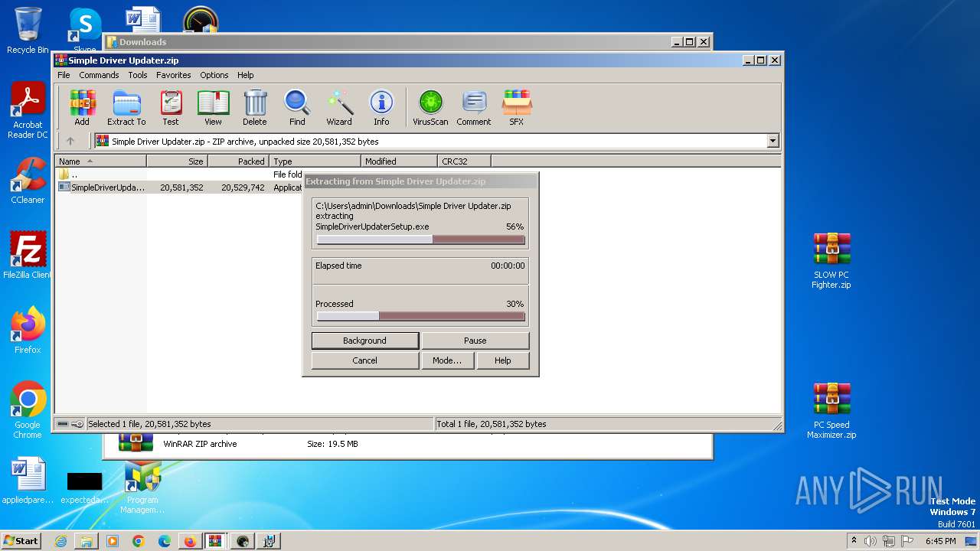This screenshot has height=551, width=980.
Task: Click the Processed progress bar at 30%
Action: point(421,316)
